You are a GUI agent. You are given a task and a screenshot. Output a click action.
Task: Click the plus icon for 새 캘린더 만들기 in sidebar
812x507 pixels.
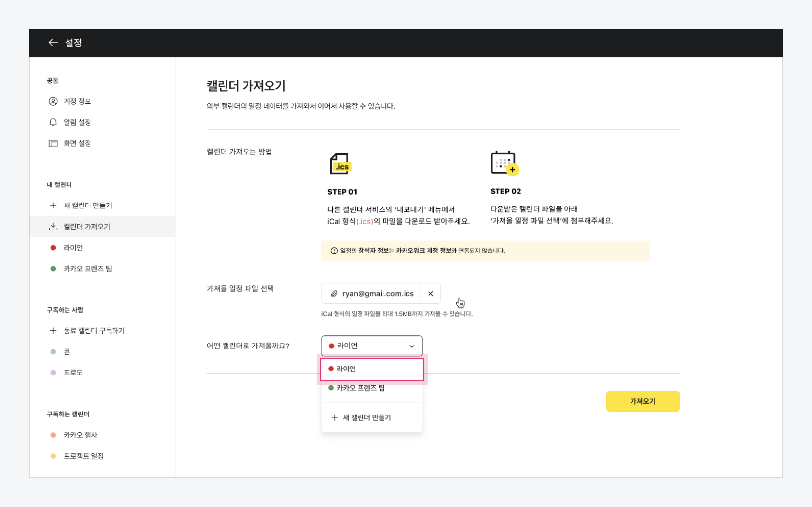click(x=53, y=206)
